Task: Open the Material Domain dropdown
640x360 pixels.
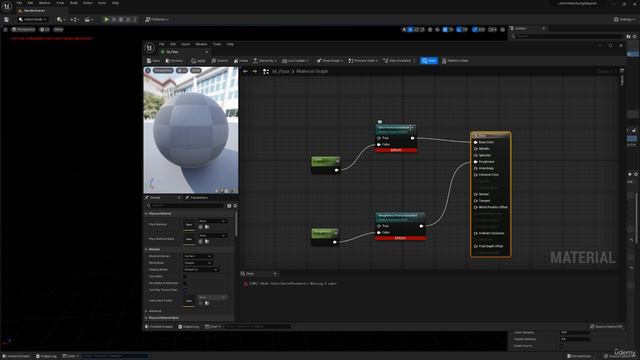Action: click(198, 256)
